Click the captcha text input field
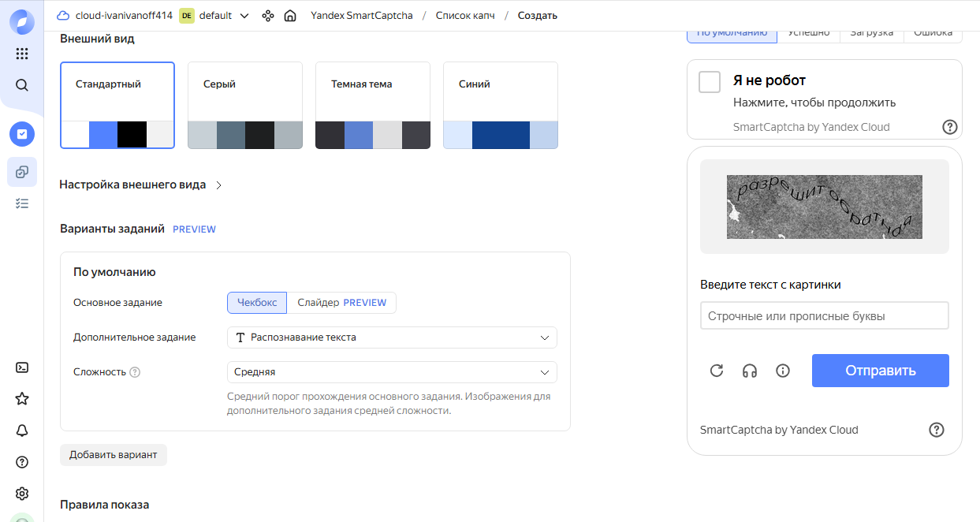Screen dimensions: 980x522 tap(824, 316)
